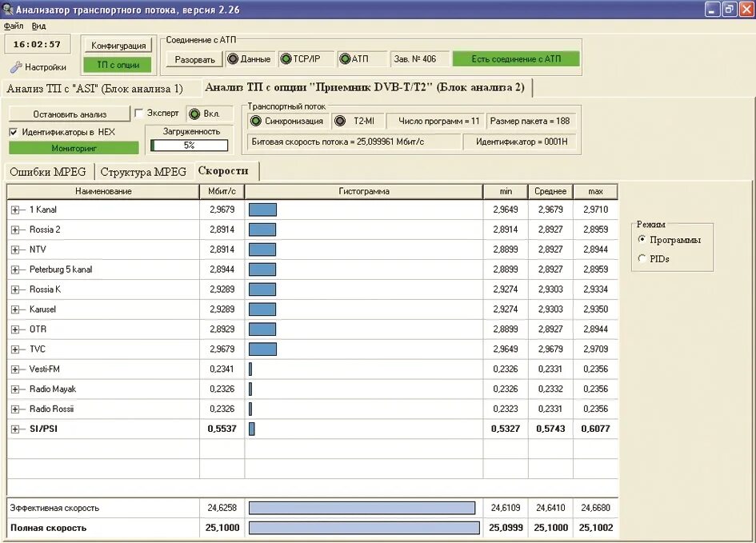This screenshot has width=756, height=543.
Task: Click the Вкл. indicator LED
Action: tap(194, 114)
